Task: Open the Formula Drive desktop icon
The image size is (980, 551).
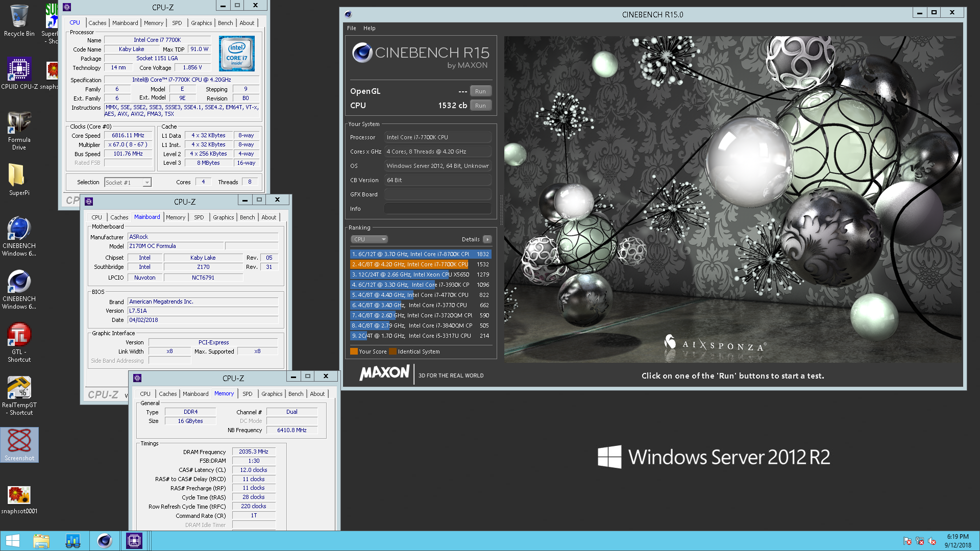Action: coord(19,130)
